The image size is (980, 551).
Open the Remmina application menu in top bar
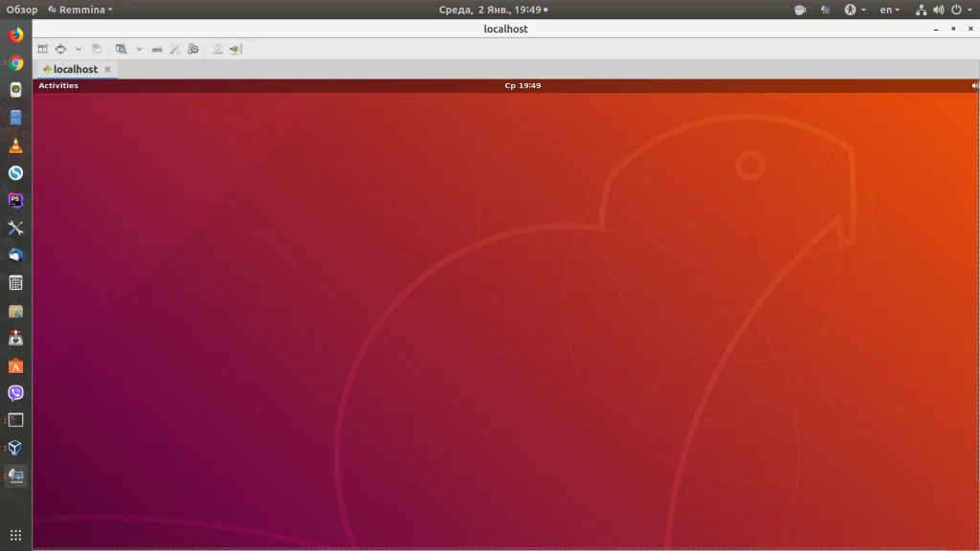(x=80, y=10)
